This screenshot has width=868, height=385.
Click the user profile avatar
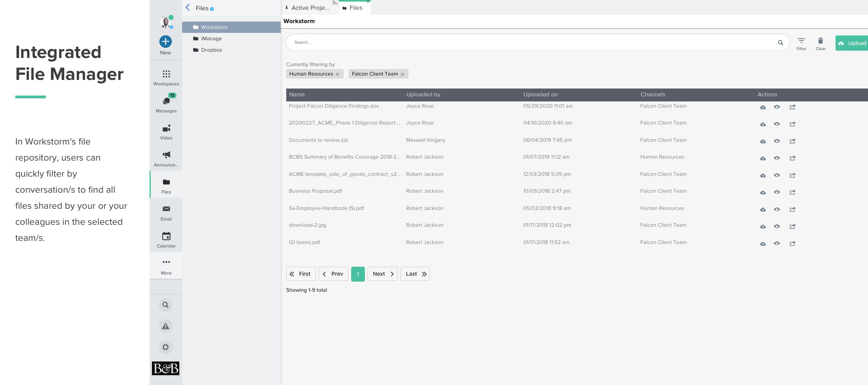(x=166, y=23)
